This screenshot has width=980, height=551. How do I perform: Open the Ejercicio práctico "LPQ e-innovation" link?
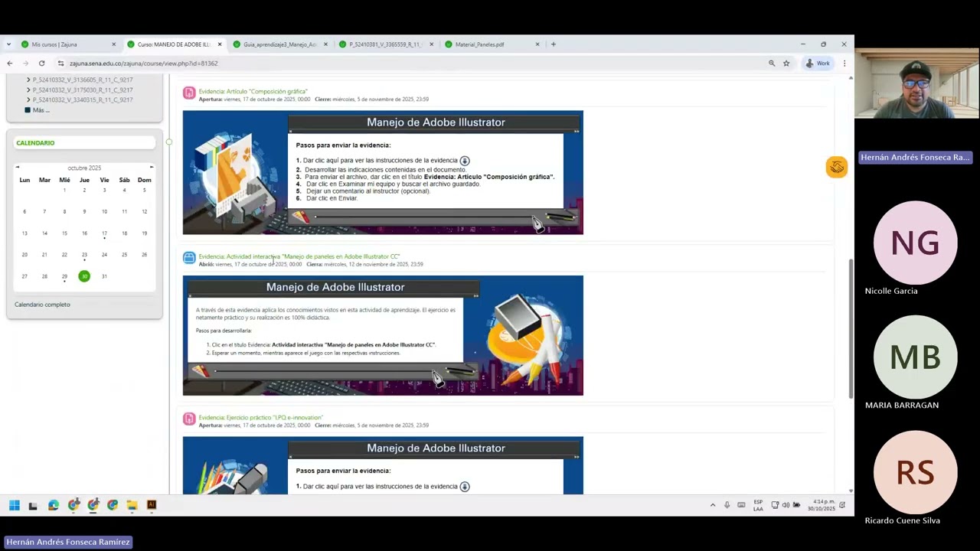(260, 418)
